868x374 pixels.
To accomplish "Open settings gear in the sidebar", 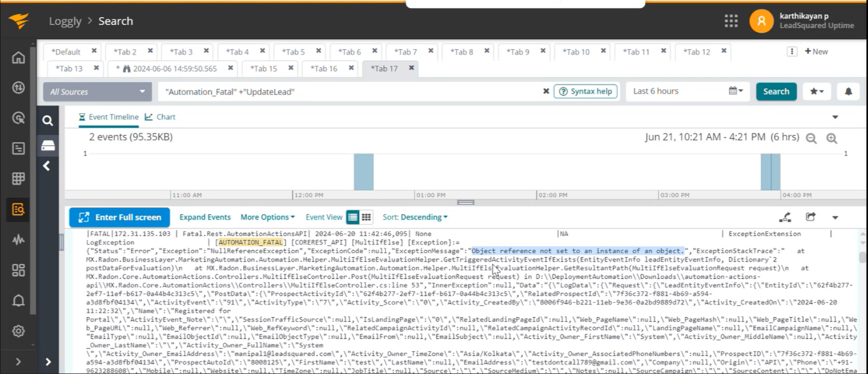I will [x=19, y=331].
